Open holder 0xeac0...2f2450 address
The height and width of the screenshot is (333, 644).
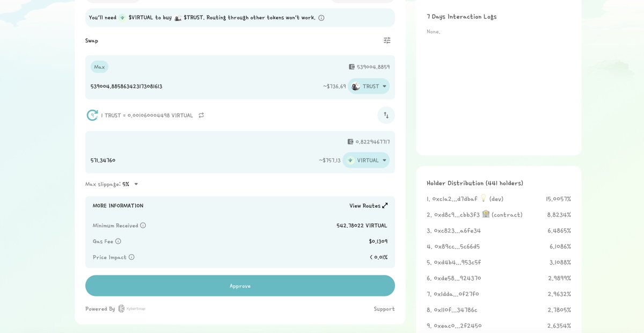click(x=458, y=326)
